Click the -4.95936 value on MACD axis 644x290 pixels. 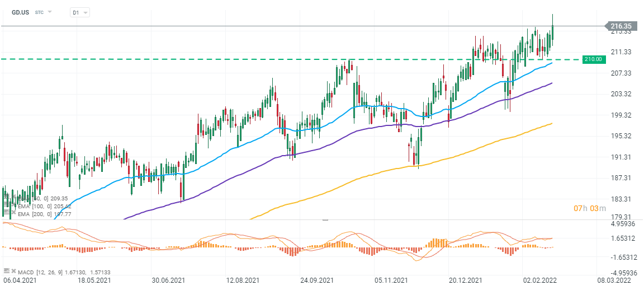tap(623, 273)
